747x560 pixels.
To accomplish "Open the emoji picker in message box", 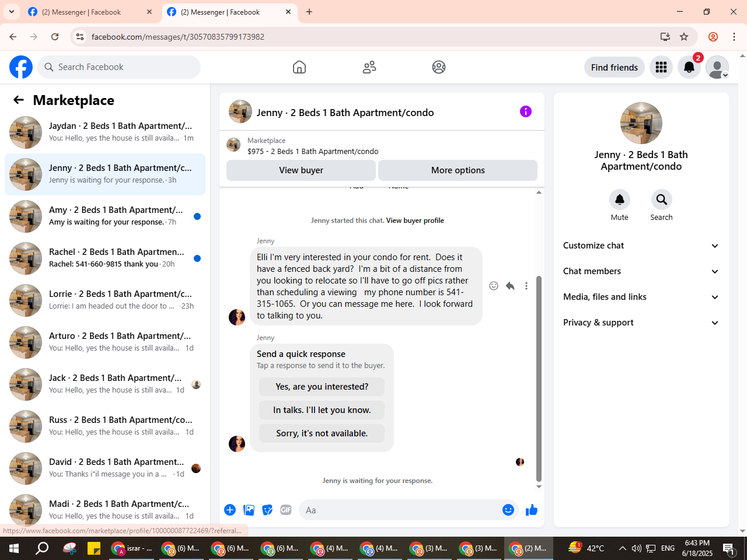I will [508, 510].
